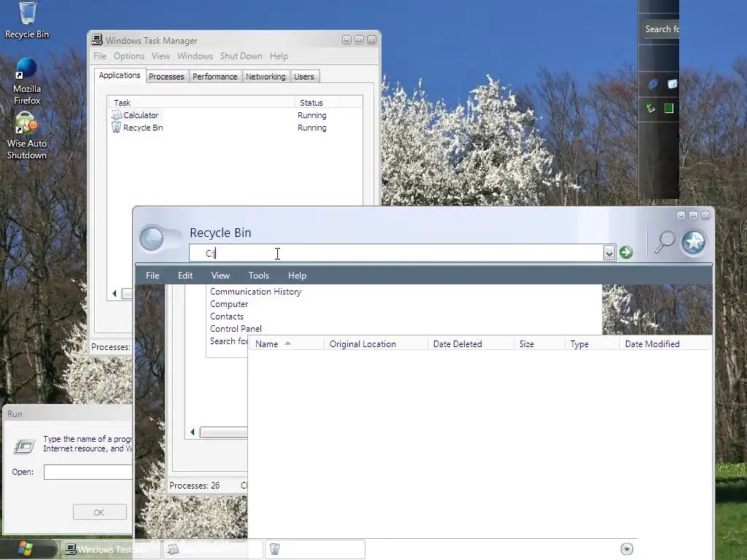Open Task Manager's File menu
The width and height of the screenshot is (747, 560).
click(100, 55)
